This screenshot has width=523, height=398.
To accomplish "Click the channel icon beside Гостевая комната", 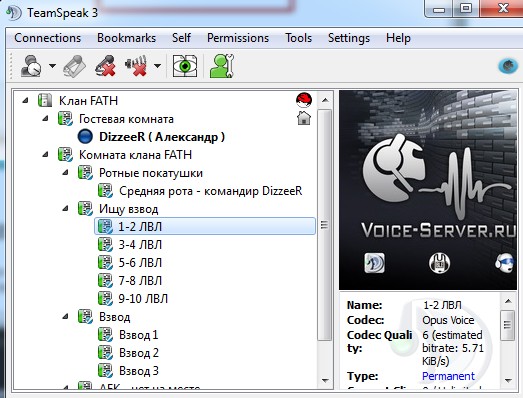I will pyautogui.click(x=65, y=118).
